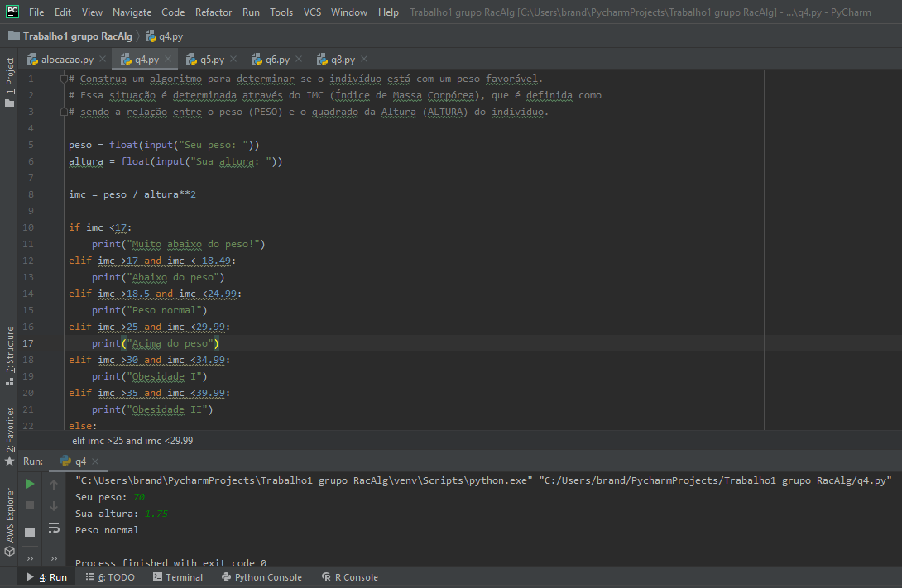Collapse the comment block fold at line 1
902x588 pixels.
[x=64, y=79]
